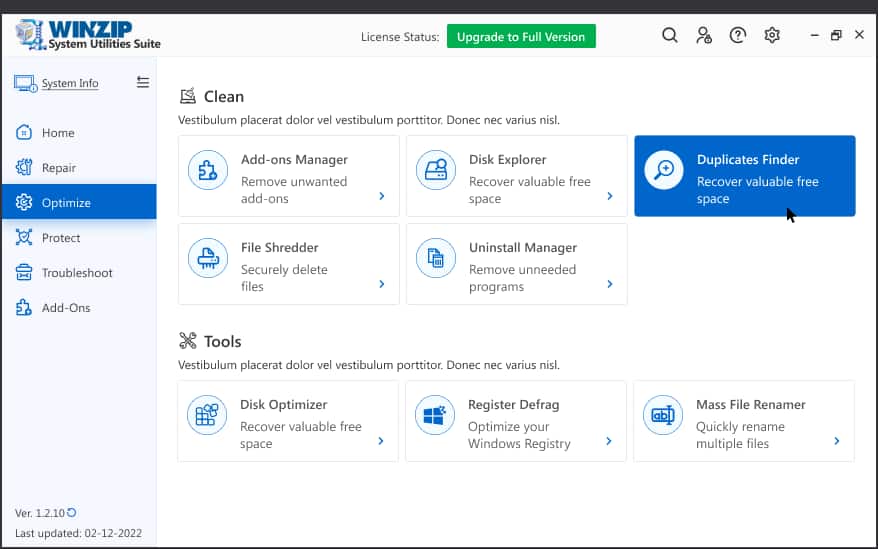Click the Uninstall Manager title text
Image resolution: width=878 pixels, height=549 pixels.
click(522, 248)
